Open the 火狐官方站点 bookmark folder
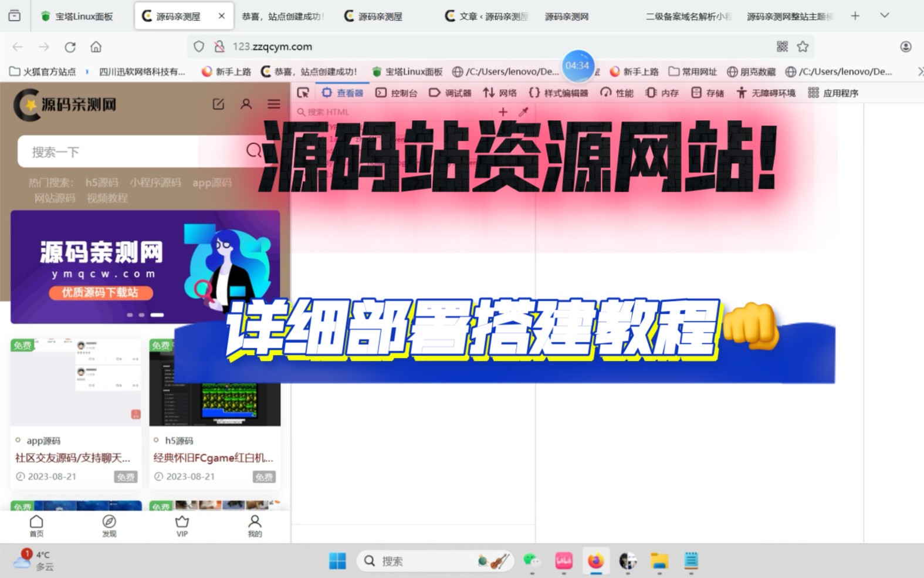924x578 pixels. 43,72
